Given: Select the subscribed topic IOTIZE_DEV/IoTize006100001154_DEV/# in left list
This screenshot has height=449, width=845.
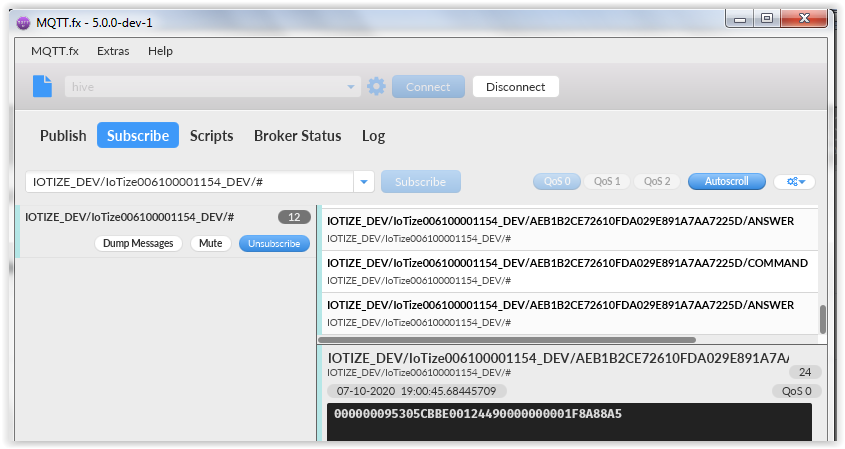Looking at the screenshot, I should tap(166, 231).
